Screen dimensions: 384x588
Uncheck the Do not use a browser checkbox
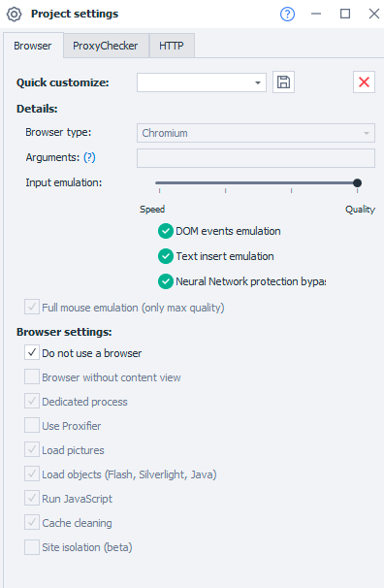coord(32,352)
